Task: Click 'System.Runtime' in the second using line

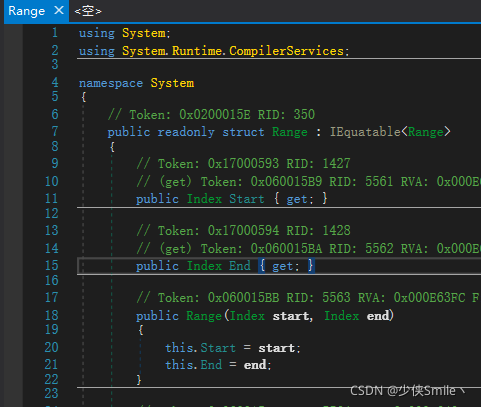Action: [x=172, y=51]
